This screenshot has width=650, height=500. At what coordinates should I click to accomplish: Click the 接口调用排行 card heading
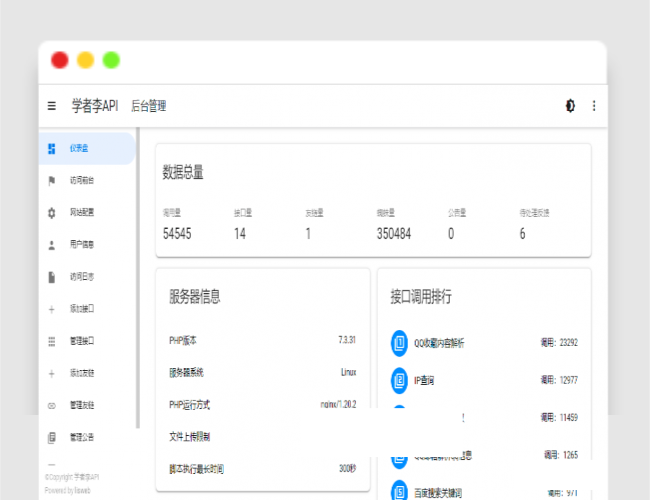[x=421, y=296]
